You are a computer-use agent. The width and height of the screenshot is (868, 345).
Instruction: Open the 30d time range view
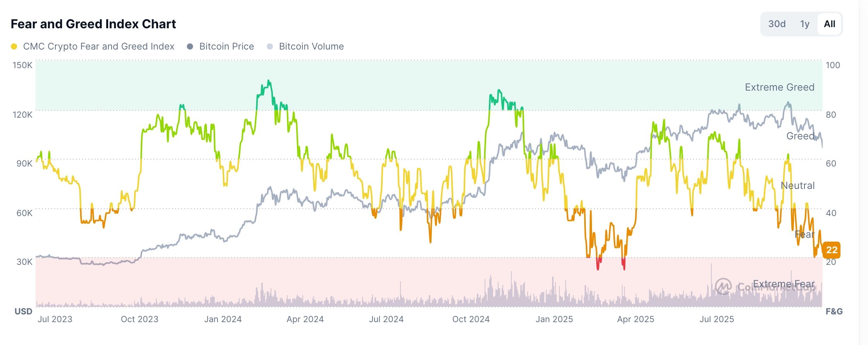coord(776,24)
